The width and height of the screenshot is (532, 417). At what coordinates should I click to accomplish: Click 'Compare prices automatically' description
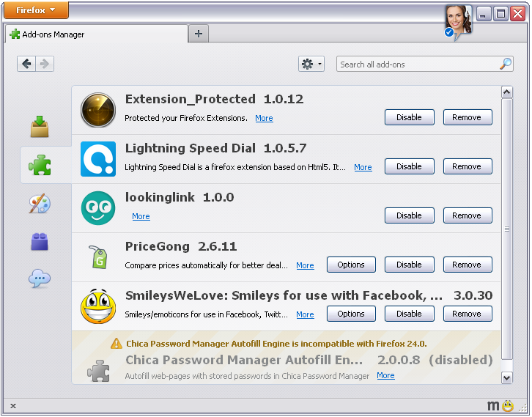pos(207,265)
